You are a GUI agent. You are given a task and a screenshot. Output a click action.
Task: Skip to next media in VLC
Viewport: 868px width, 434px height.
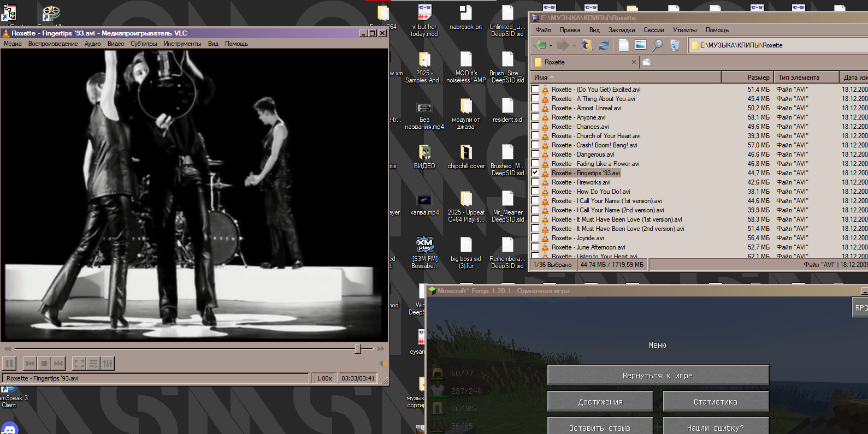pyautogui.click(x=58, y=364)
